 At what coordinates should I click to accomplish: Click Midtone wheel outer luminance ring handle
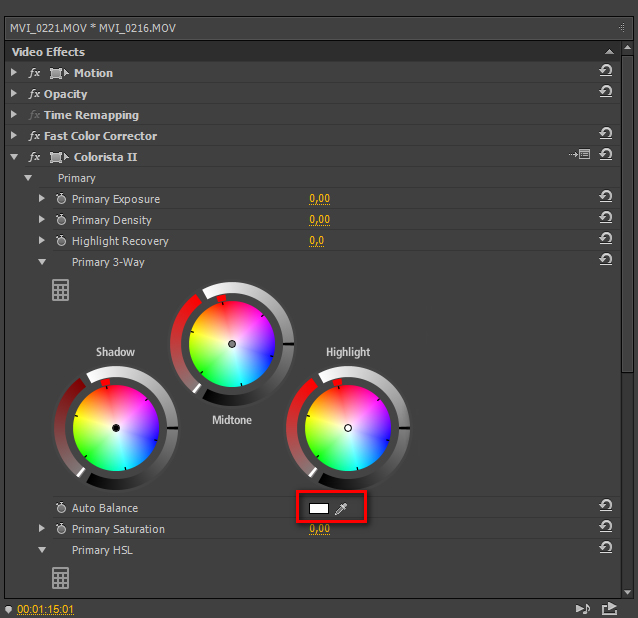click(x=288, y=344)
